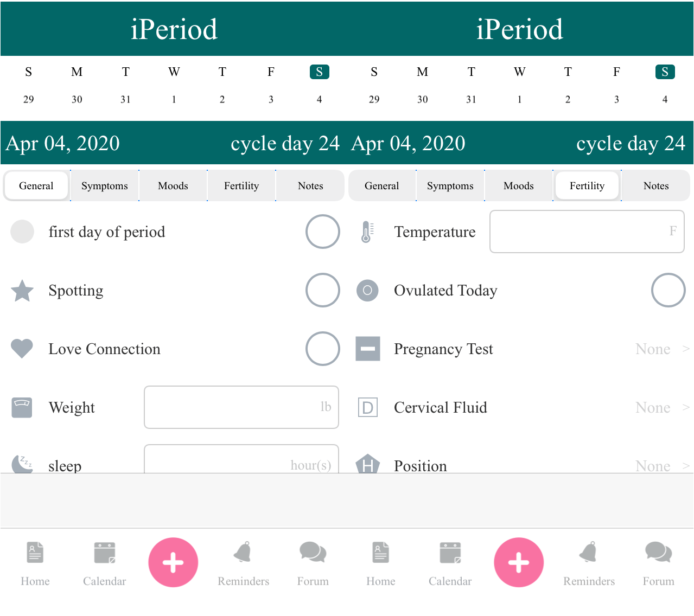Open the Moods tab
This screenshot has height=616, width=694.
[173, 185]
